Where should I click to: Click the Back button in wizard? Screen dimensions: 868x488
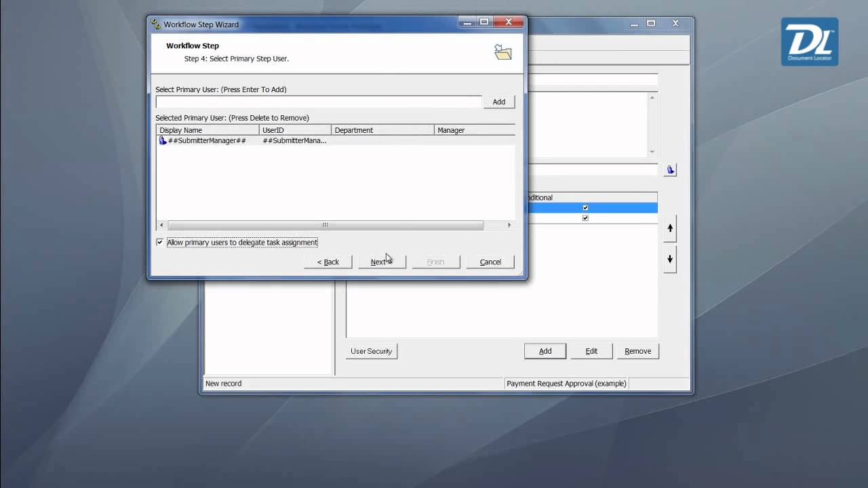pos(328,262)
